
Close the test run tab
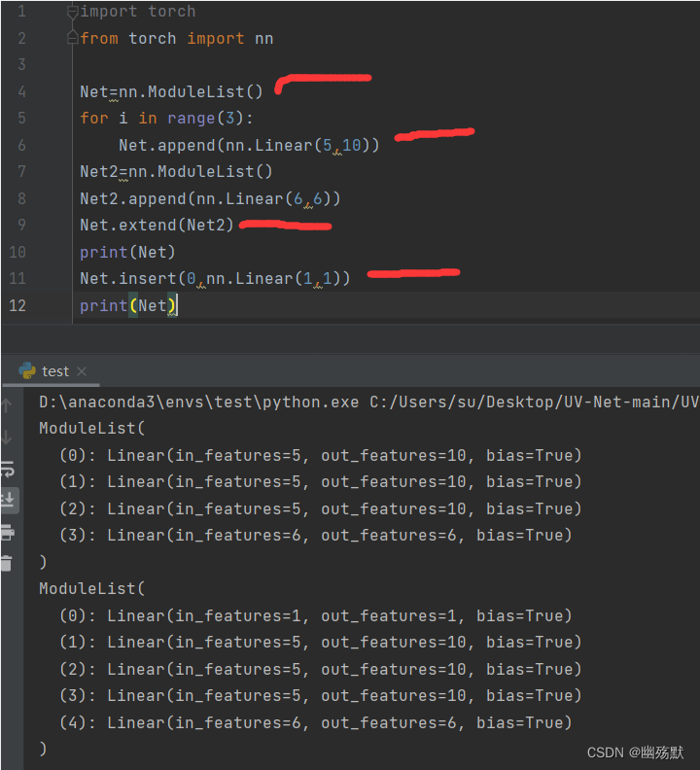pos(82,371)
